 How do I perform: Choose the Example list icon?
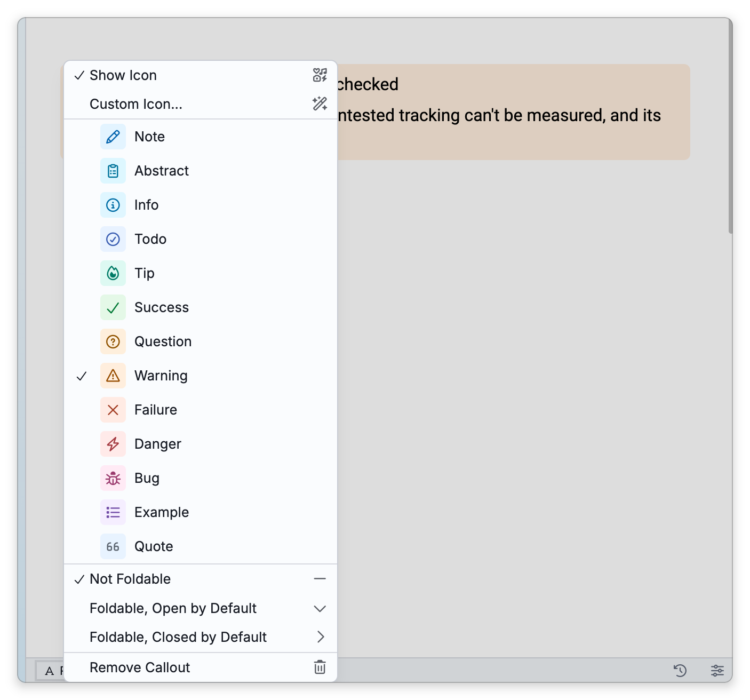(x=113, y=512)
